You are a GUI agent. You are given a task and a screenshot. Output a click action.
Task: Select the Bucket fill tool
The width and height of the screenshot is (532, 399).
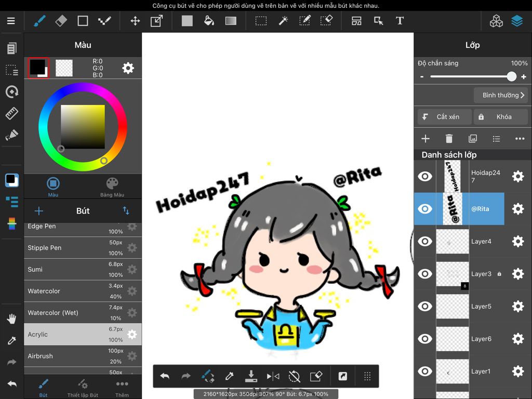[x=209, y=21]
